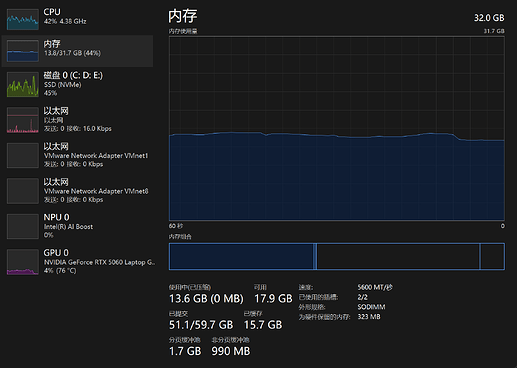Click the NPU 0 mini graph thumbnail
The width and height of the screenshot is (517, 368).
tap(23, 227)
